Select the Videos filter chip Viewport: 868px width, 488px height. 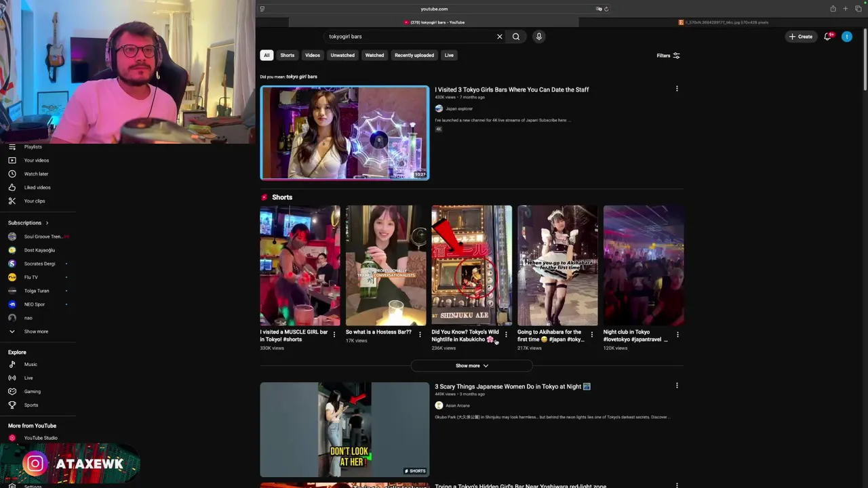pos(313,56)
